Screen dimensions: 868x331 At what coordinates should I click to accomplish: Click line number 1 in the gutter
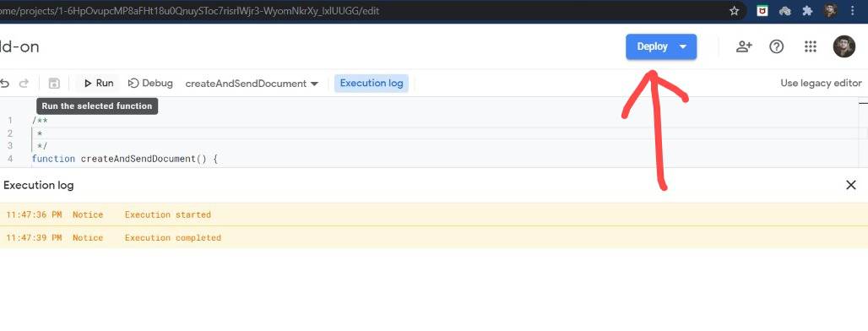pos(10,120)
